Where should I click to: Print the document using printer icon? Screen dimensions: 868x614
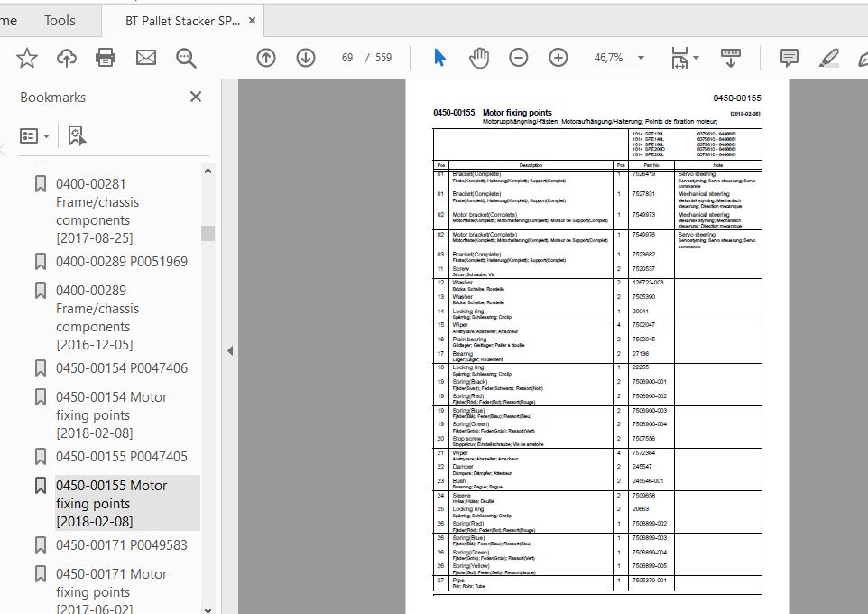pos(106,58)
